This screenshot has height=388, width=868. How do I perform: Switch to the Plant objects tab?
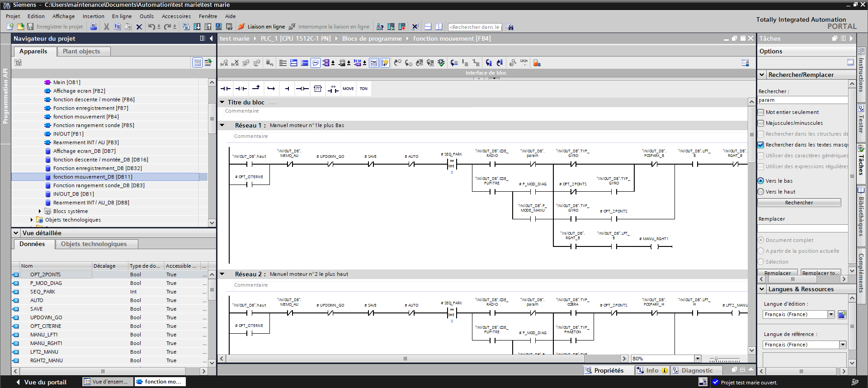click(81, 51)
